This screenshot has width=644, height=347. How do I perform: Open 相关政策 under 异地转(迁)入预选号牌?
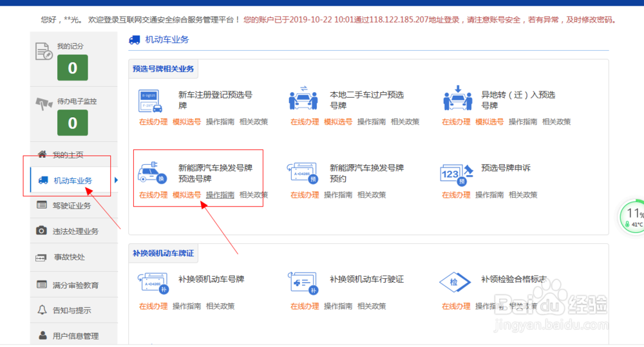[556, 122]
